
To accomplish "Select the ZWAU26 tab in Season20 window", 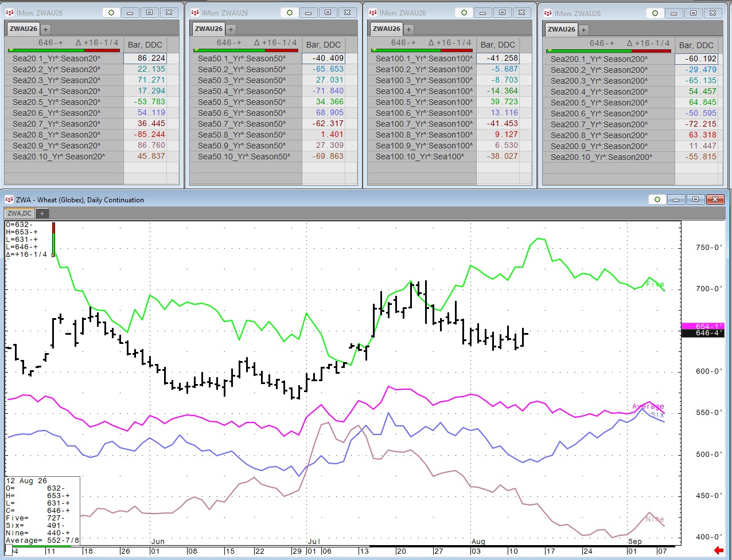I will [x=24, y=29].
